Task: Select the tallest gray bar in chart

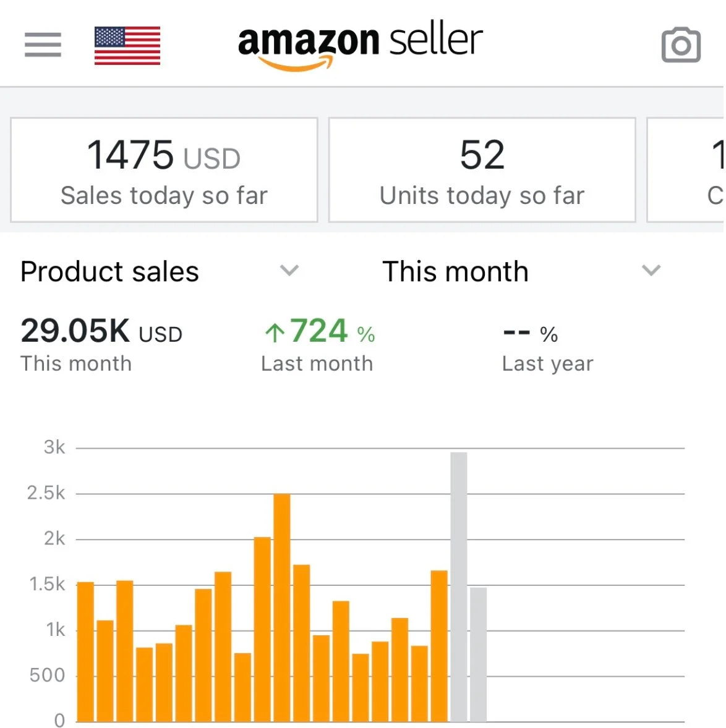Action: [458, 586]
